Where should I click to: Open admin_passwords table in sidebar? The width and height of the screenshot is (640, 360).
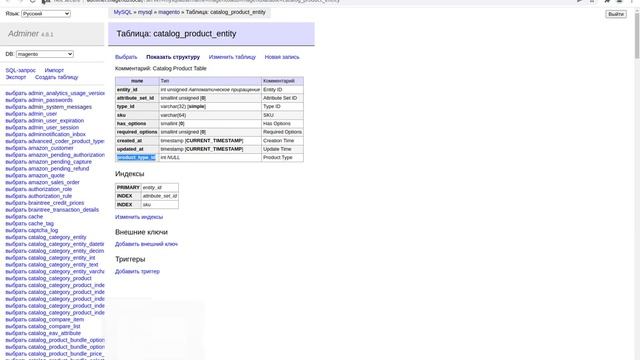pos(50,100)
